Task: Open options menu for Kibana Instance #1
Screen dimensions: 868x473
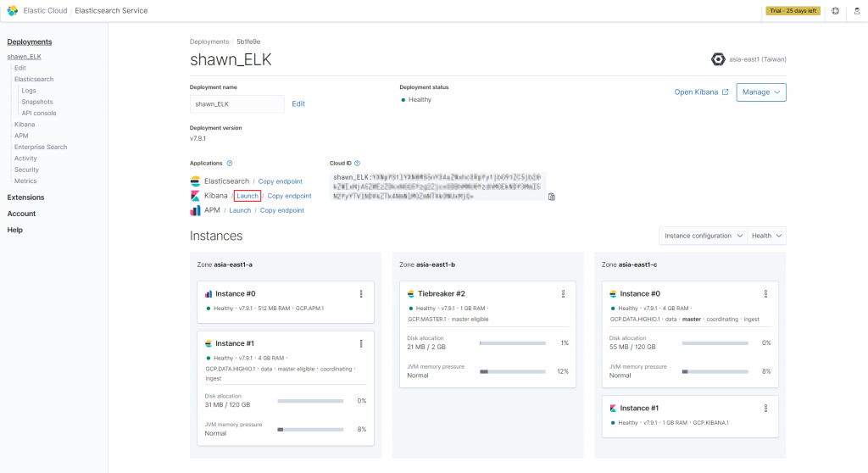Action: click(x=765, y=409)
